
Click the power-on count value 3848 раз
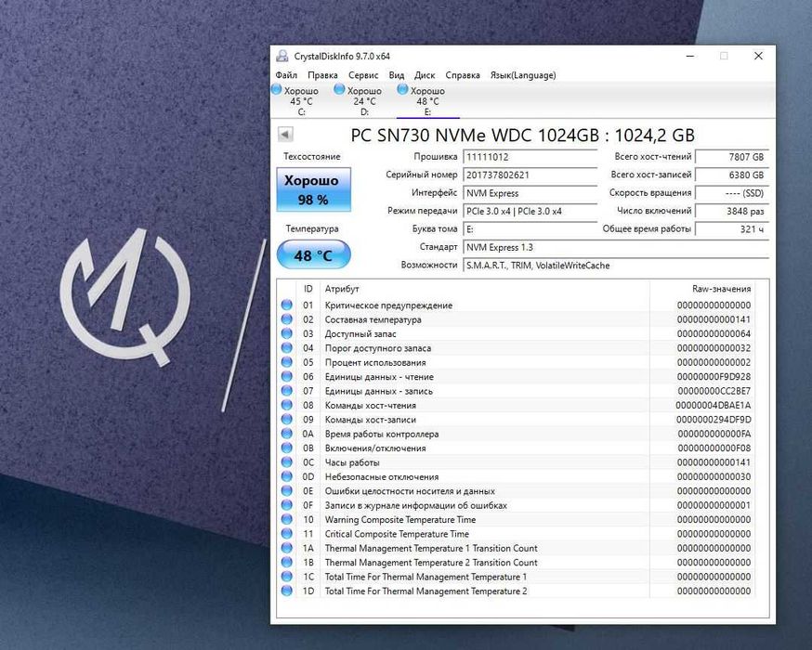tap(732, 211)
